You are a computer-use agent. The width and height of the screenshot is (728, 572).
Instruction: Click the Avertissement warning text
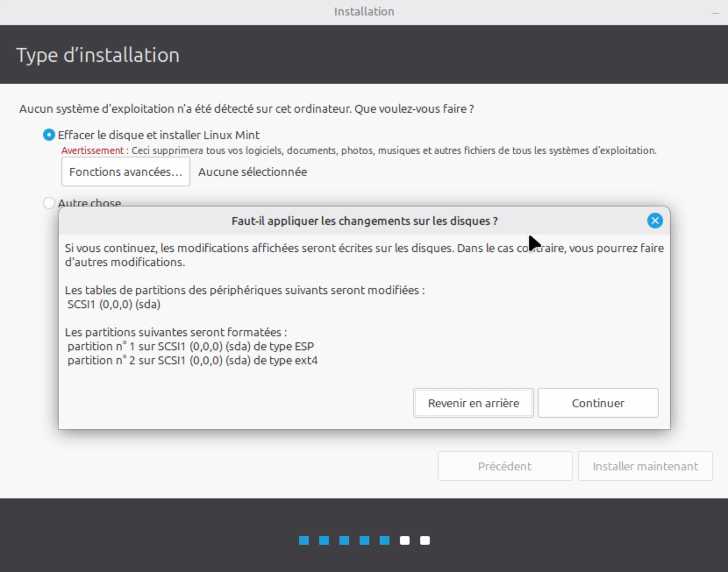pos(358,151)
